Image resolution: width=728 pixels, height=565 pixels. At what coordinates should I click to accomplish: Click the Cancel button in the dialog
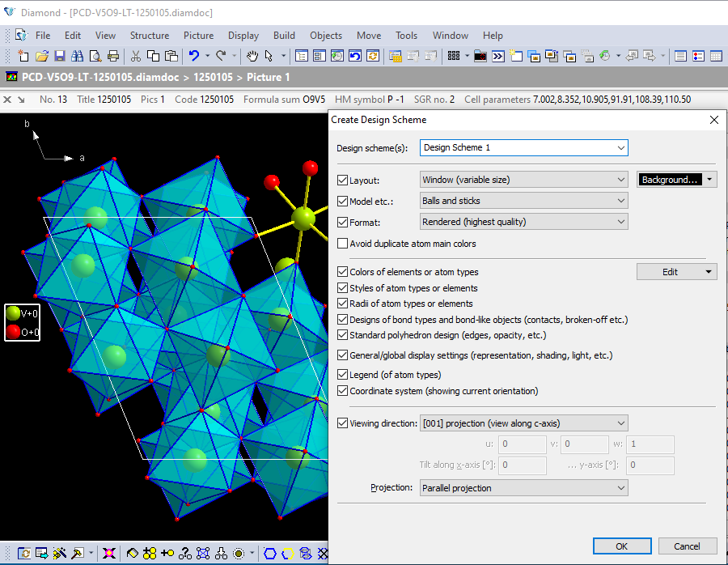tap(687, 546)
